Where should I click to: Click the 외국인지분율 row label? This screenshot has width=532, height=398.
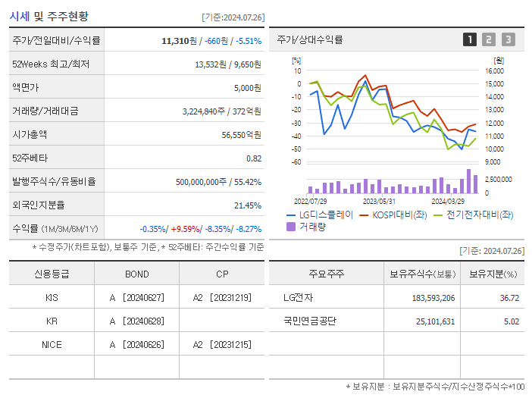(x=39, y=205)
